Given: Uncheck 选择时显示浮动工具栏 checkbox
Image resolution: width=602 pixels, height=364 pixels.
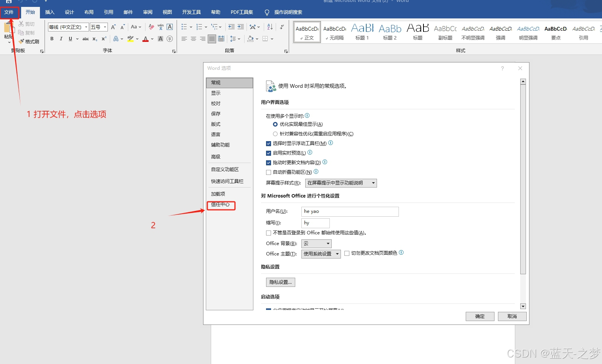Looking at the screenshot, I should pos(268,143).
